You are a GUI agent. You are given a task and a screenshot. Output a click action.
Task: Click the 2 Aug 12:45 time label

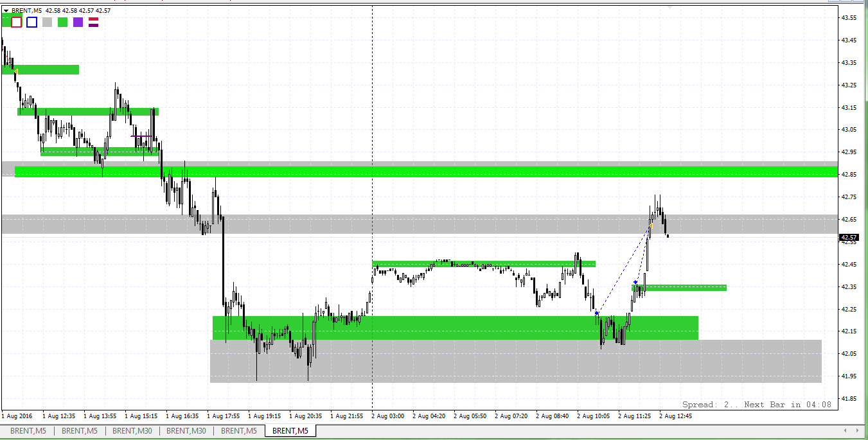click(675, 416)
